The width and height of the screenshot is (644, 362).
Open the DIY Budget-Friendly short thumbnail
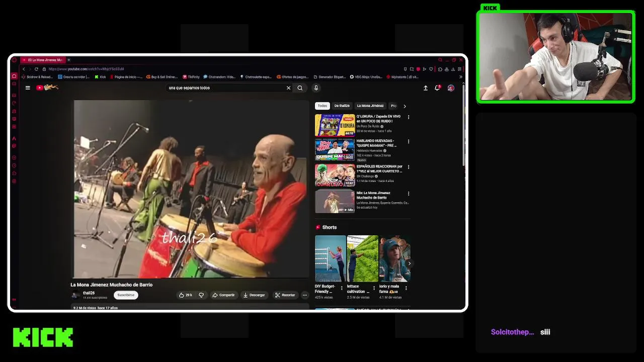pos(331,258)
